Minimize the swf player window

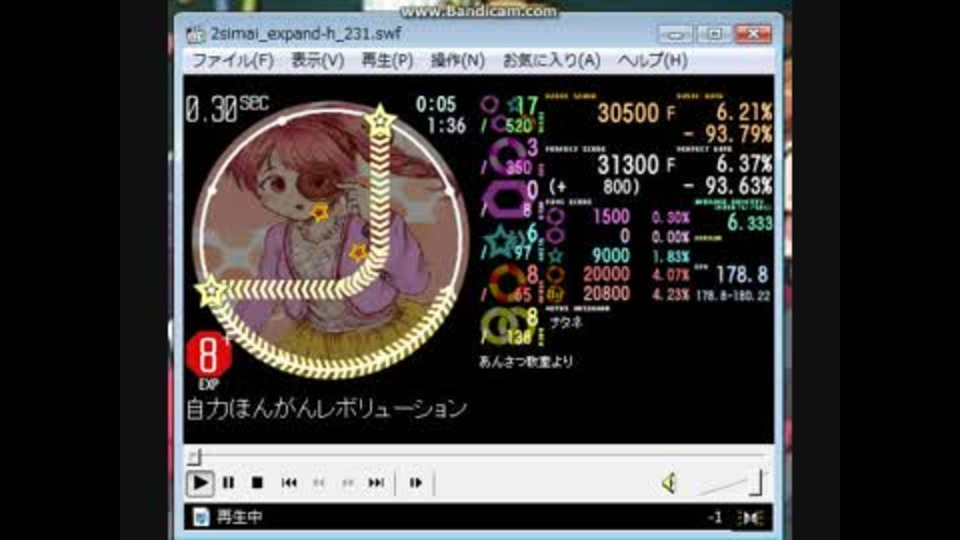pos(676,34)
